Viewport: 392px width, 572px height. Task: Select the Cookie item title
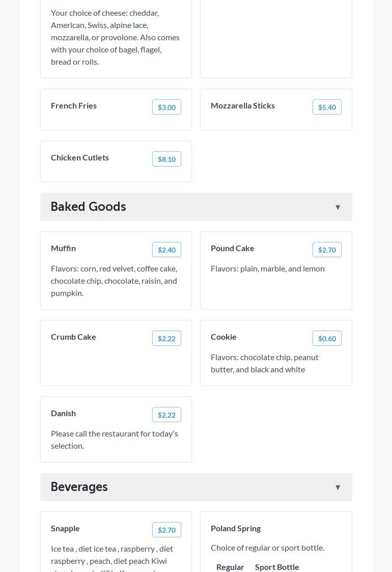tap(223, 337)
